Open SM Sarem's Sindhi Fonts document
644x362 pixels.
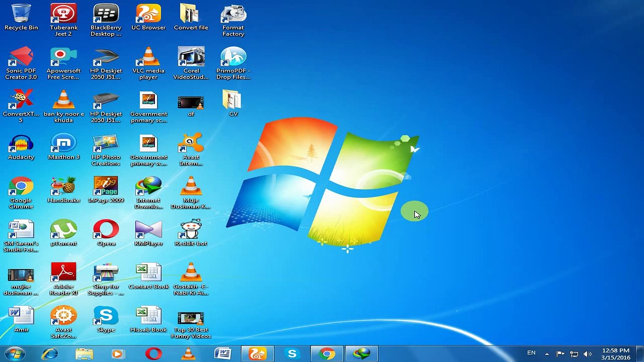pyautogui.click(x=21, y=236)
